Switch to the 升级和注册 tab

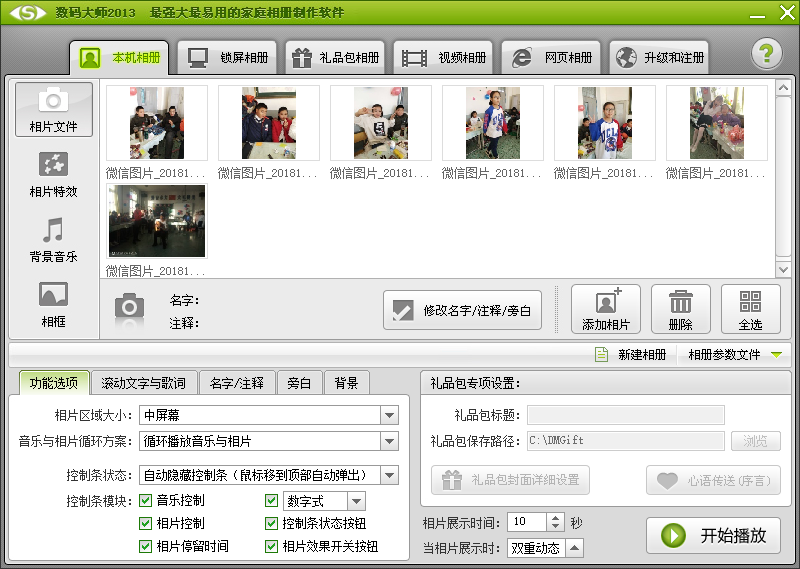point(659,58)
